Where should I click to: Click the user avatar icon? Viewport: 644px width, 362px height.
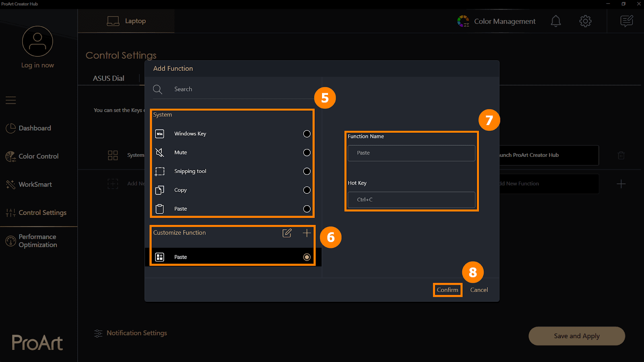(x=37, y=41)
